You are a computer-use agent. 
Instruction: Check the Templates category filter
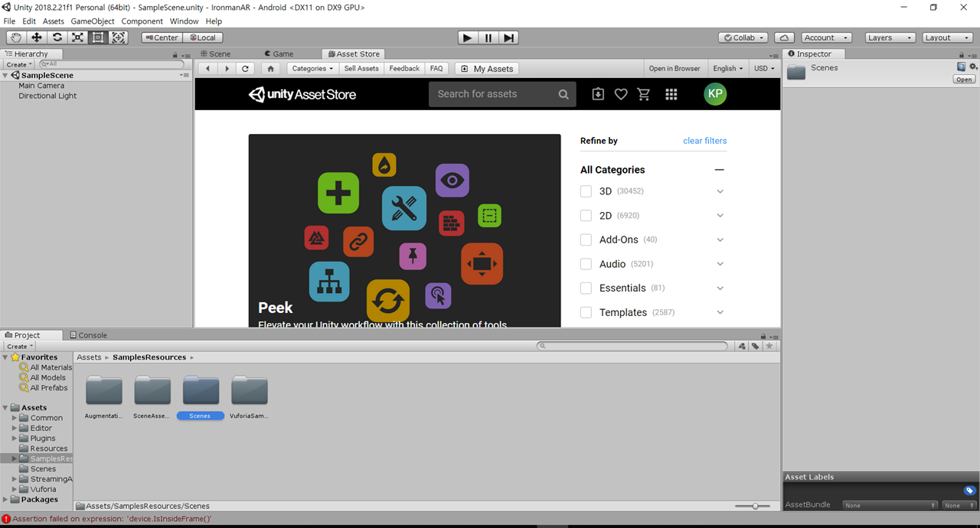[x=586, y=312]
